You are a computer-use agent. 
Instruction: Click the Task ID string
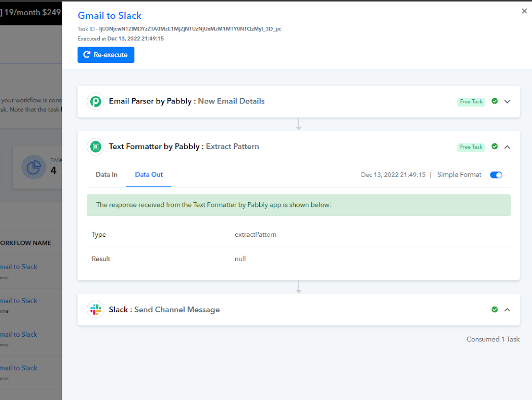tap(190, 29)
